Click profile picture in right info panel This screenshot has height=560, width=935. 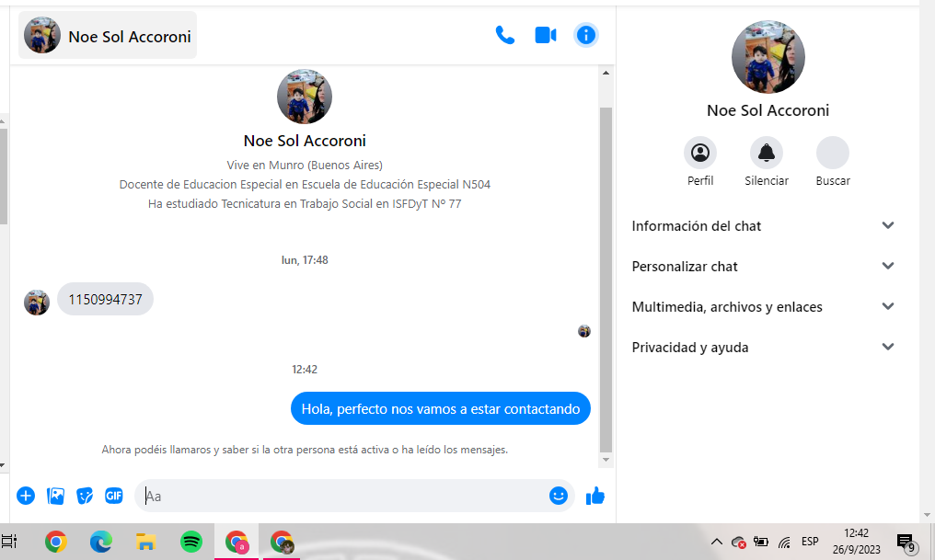(768, 57)
